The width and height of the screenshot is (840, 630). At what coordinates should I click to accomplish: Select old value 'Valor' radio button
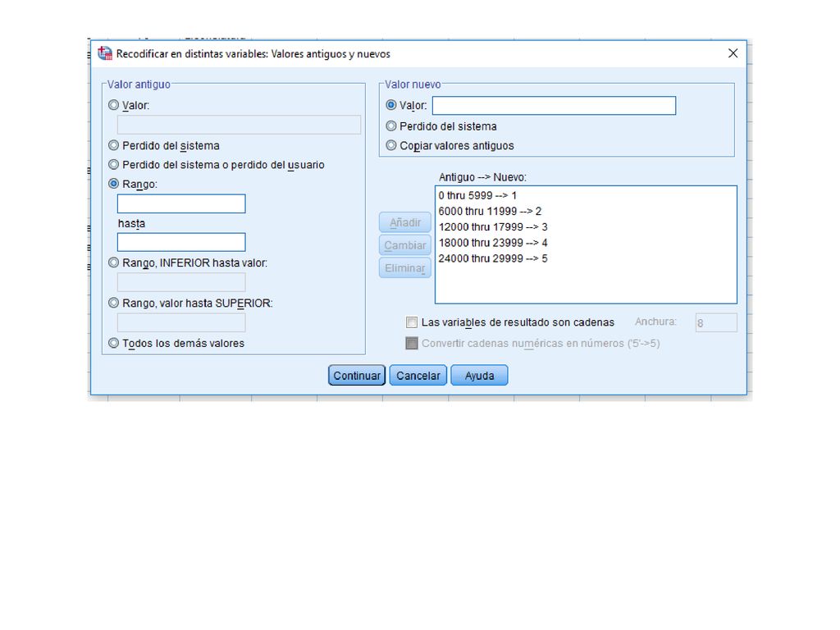tap(113, 105)
